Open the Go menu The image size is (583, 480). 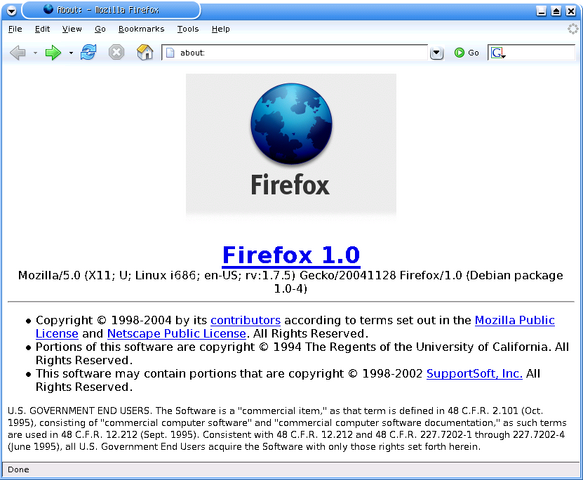[x=100, y=29]
